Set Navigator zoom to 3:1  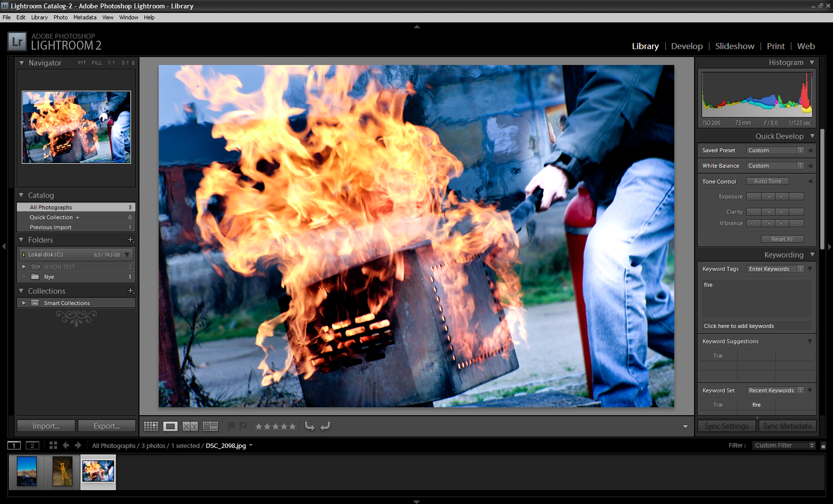[125, 63]
